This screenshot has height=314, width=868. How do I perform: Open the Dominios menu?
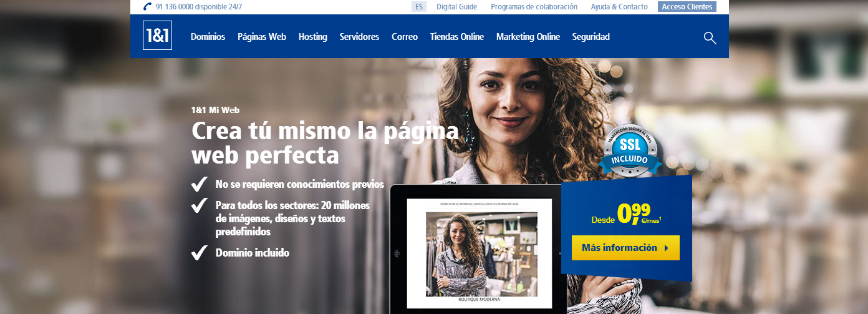[208, 37]
